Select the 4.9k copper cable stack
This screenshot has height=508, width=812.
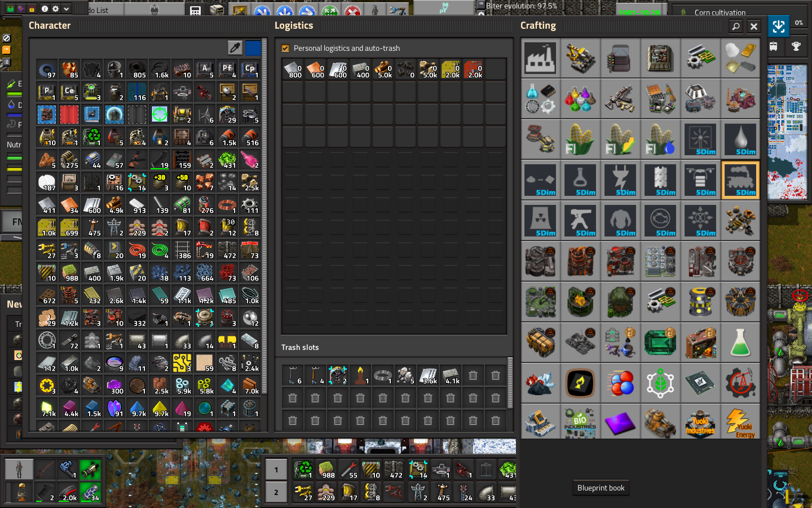point(114,205)
